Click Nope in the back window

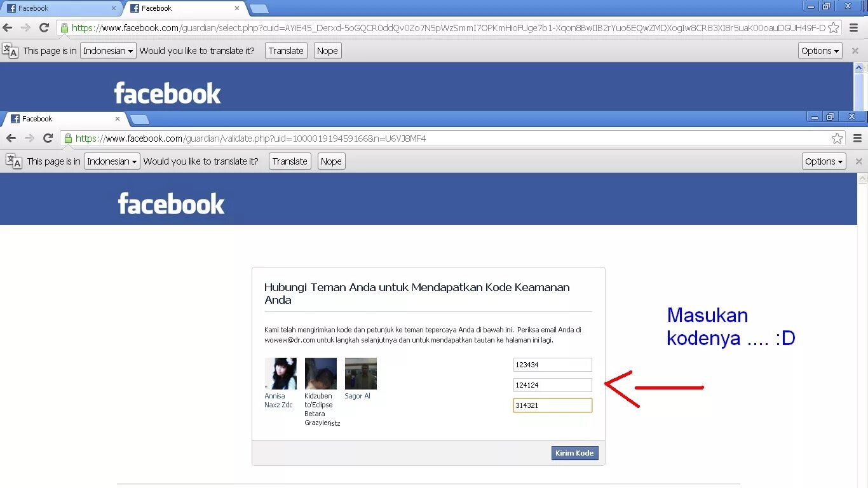(327, 51)
